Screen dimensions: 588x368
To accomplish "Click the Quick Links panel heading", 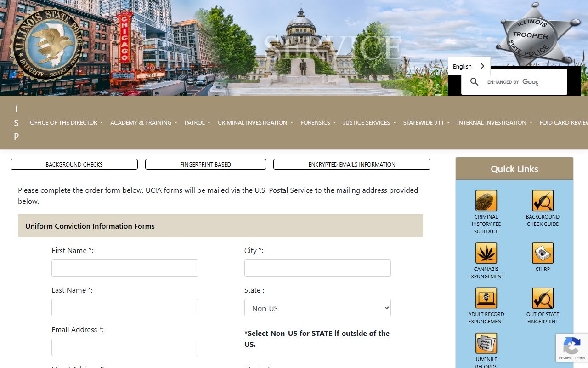I will coord(514,169).
